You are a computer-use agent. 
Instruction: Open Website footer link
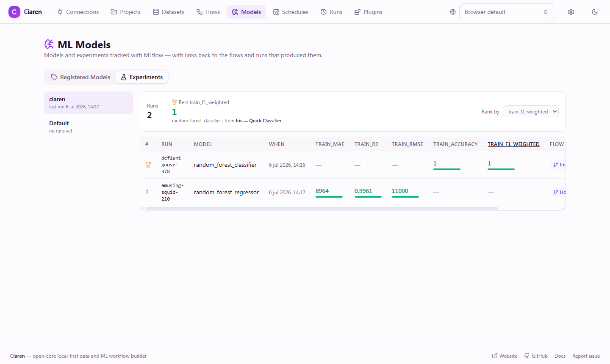505,356
